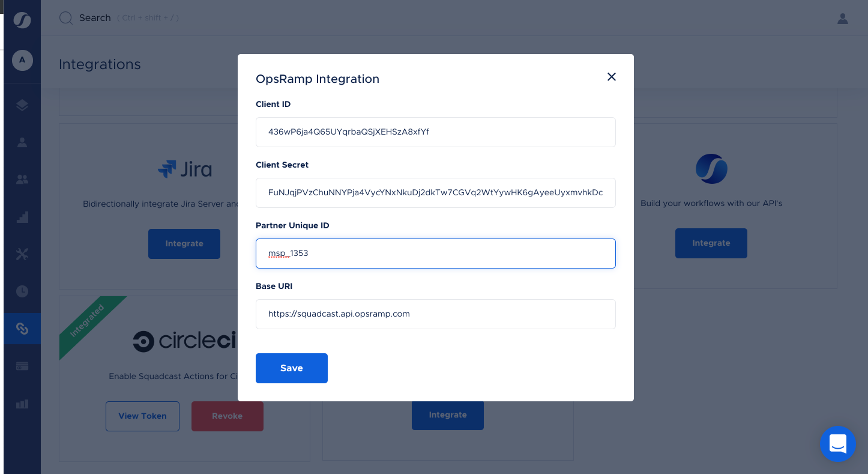The image size is (868, 474).
Task: Click the magnifier search icon in the top bar
Action: click(65, 18)
